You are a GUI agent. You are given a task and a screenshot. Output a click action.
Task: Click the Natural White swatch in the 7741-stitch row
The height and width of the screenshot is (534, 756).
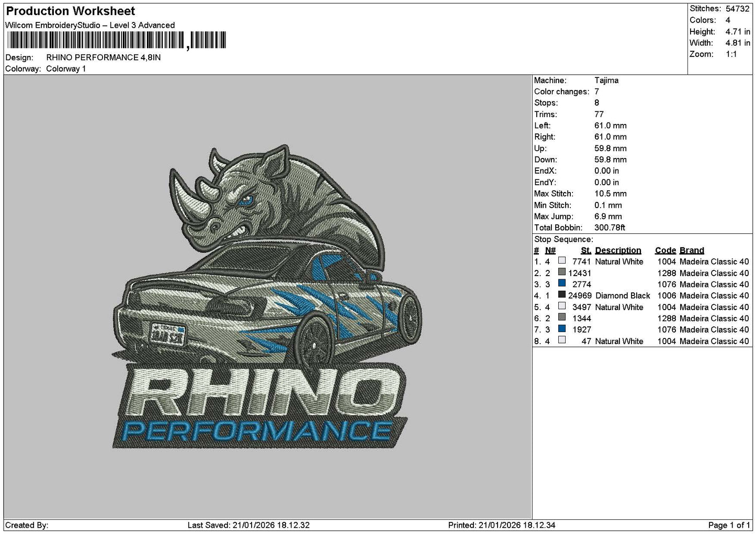tap(562, 260)
